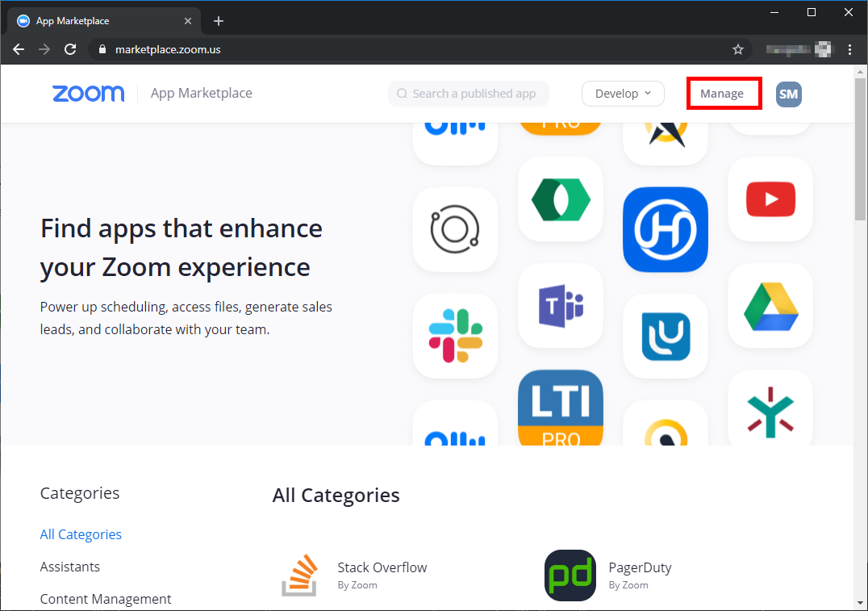Open the Stack Overflow app logo
This screenshot has height=611, width=868.
tap(299, 575)
